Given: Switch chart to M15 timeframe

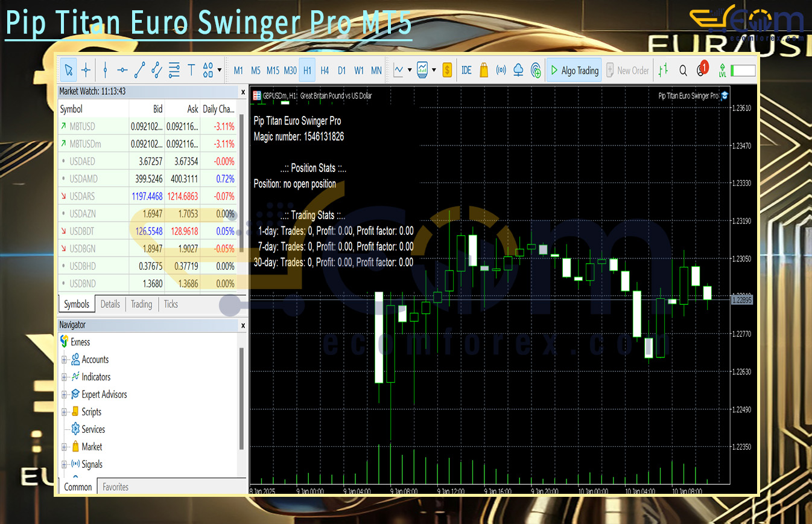Looking at the screenshot, I should click(x=273, y=71).
